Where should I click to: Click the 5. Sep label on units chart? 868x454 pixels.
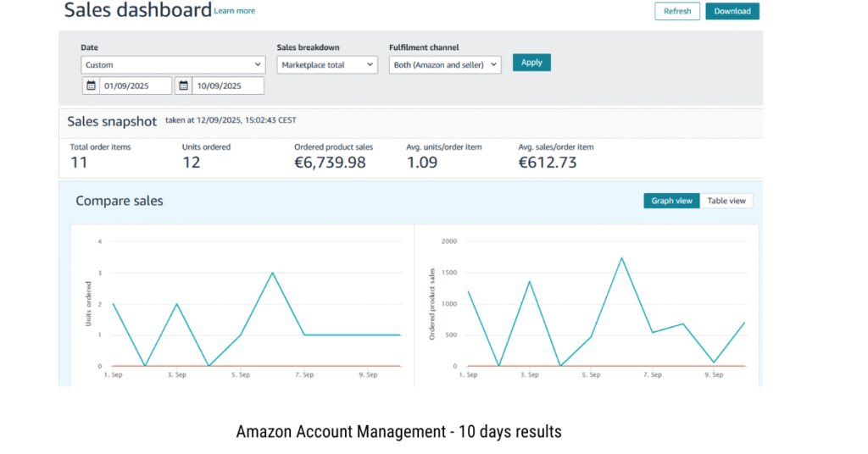(x=240, y=374)
